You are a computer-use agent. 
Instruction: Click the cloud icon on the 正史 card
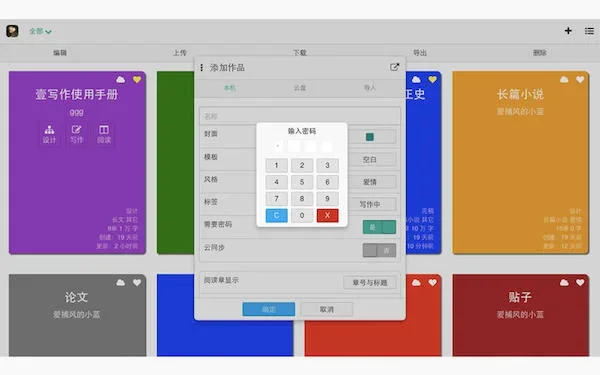click(416, 80)
